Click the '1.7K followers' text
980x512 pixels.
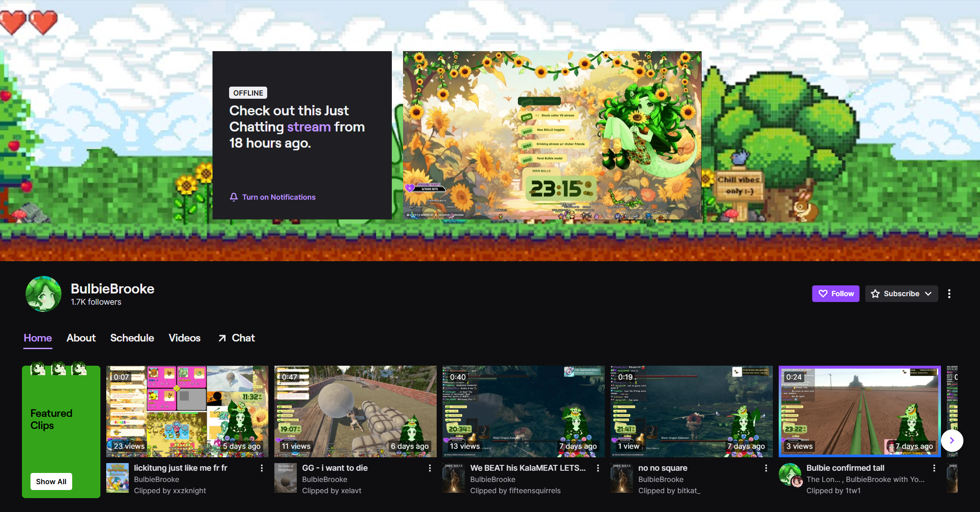point(96,302)
